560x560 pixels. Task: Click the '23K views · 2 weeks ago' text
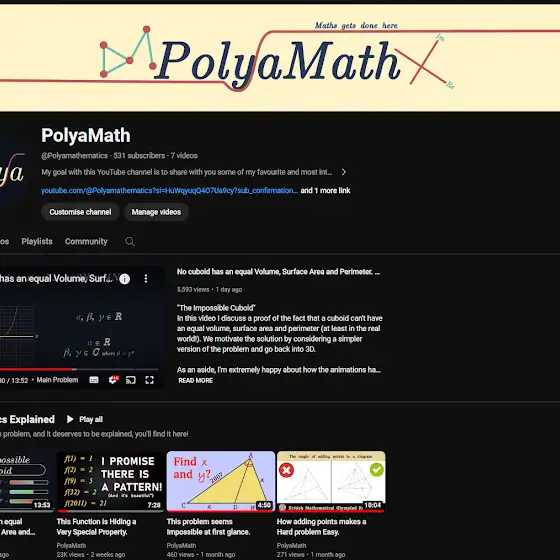(91, 555)
